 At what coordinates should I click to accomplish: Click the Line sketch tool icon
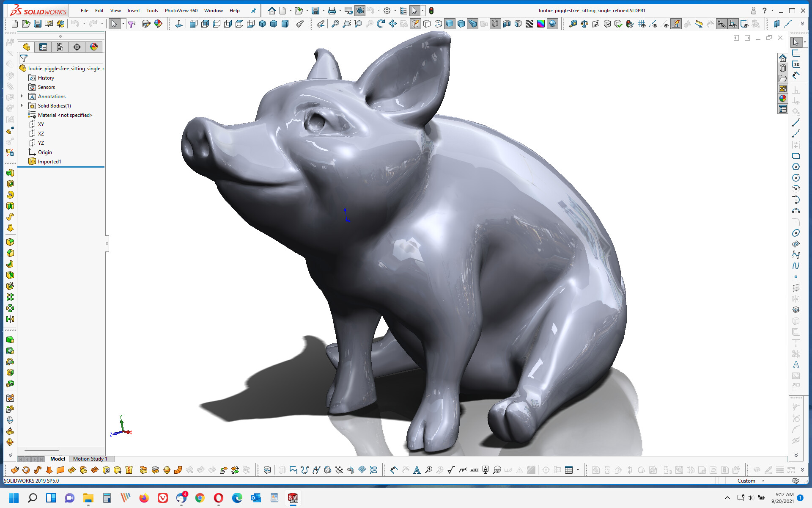796,123
